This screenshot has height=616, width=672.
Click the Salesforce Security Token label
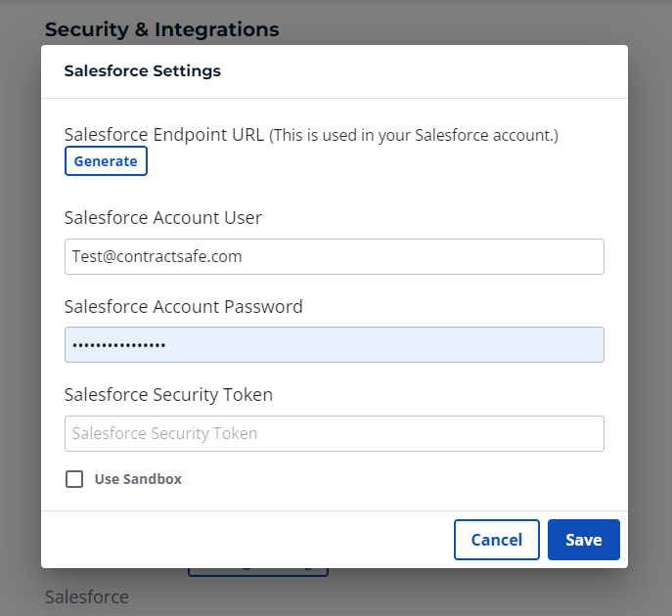tap(168, 394)
